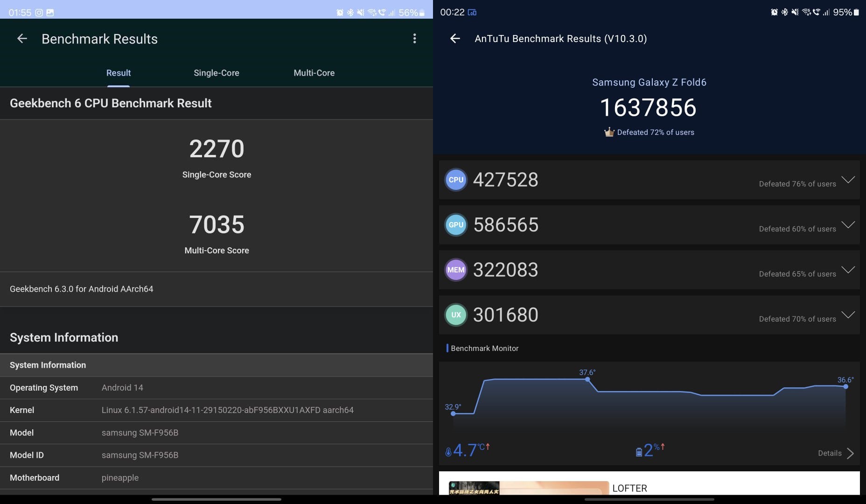Viewport: 866px width, 504px height.
Task: Tap Defeated 70% of users in UX row
Action: point(797,319)
